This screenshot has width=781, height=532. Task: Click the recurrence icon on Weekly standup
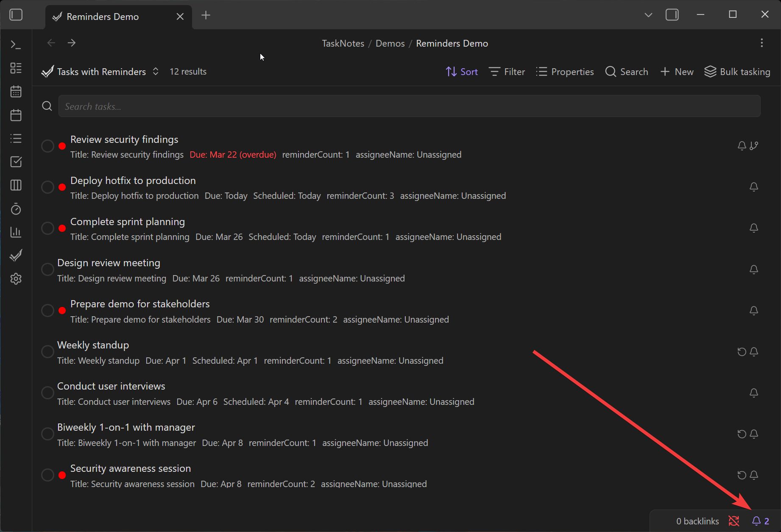(x=742, y=352)
